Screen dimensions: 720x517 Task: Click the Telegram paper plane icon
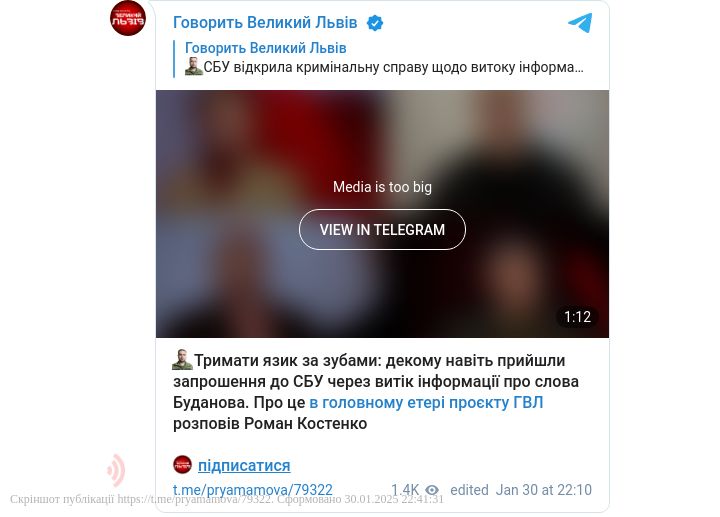point(580,23)
